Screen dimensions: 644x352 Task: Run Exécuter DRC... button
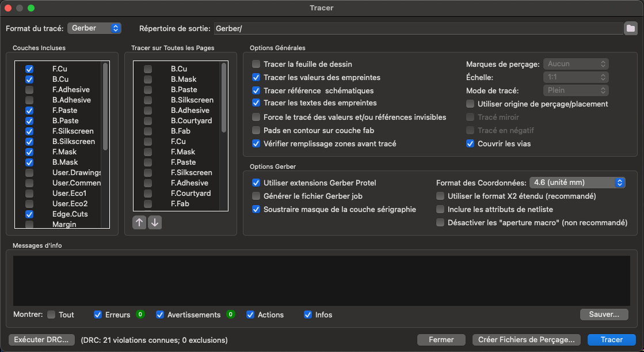click(x=41, y=340)
